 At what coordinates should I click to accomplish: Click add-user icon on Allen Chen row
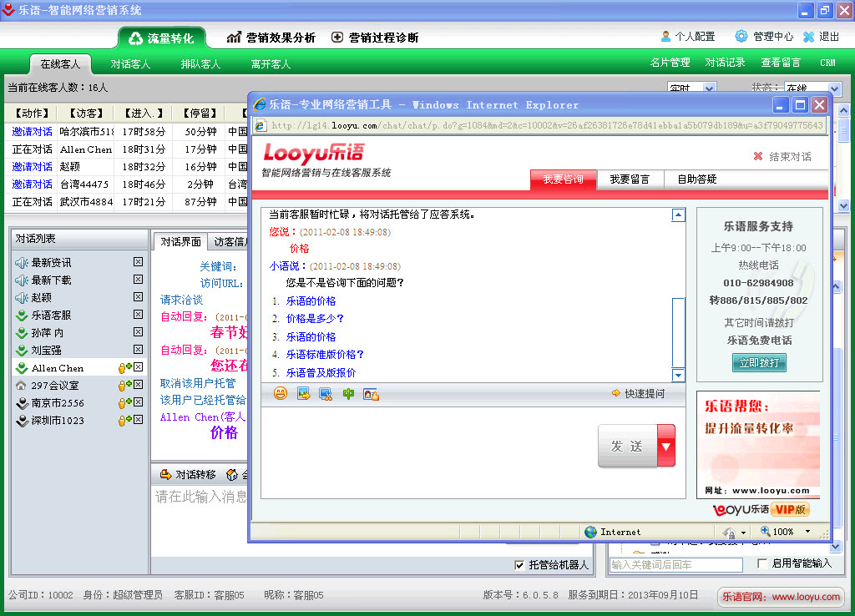pos(125,368)
